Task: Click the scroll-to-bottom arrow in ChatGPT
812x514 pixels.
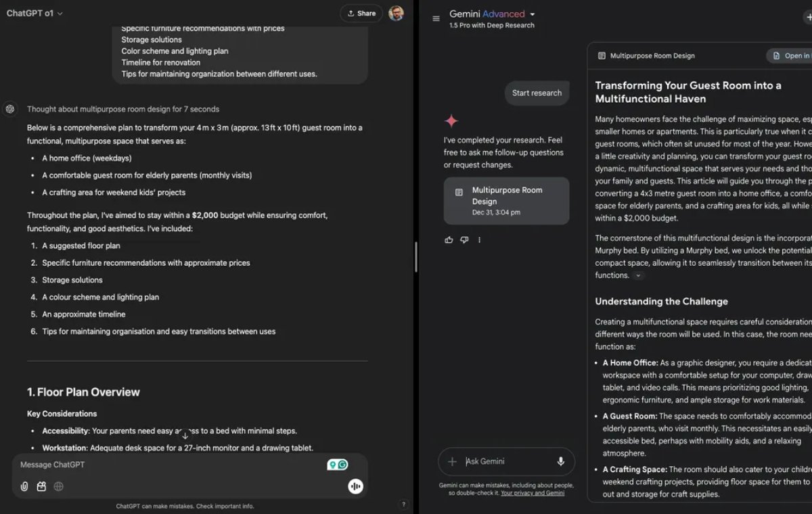Action: coord(185,436)
